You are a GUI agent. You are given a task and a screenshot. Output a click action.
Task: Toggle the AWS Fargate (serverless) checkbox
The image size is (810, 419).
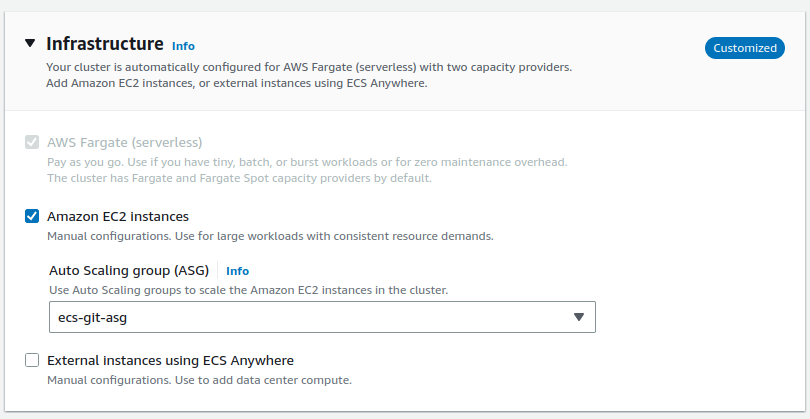[x=32, y=142]
